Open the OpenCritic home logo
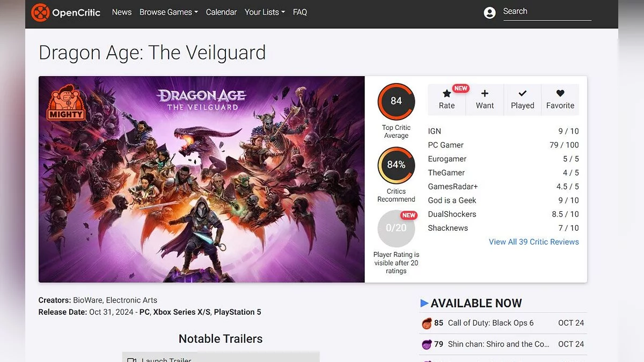Screen dimensions: 644x362 pos(65,12)
